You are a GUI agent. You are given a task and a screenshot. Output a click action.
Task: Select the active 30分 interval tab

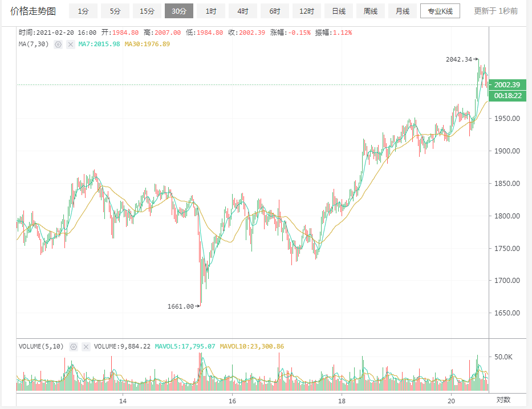click(x=179, y=11)
